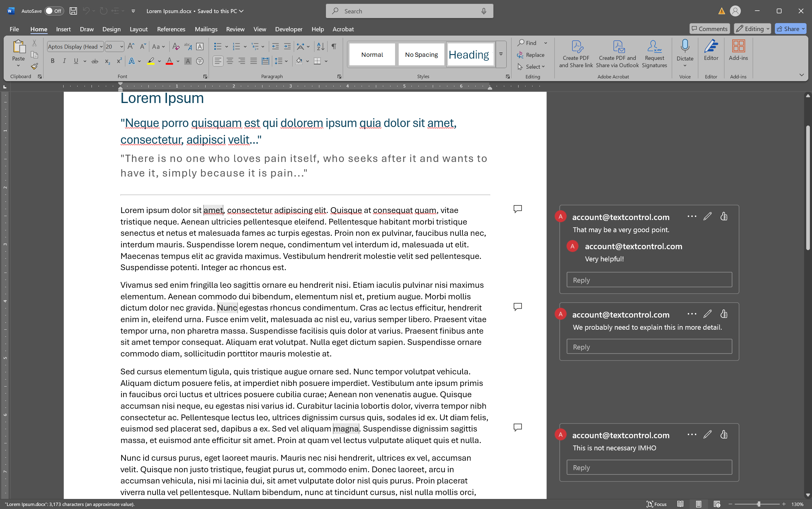Click the Comments button
The image size is (812, 509).
pyautogui.click(x=710, y=29)
